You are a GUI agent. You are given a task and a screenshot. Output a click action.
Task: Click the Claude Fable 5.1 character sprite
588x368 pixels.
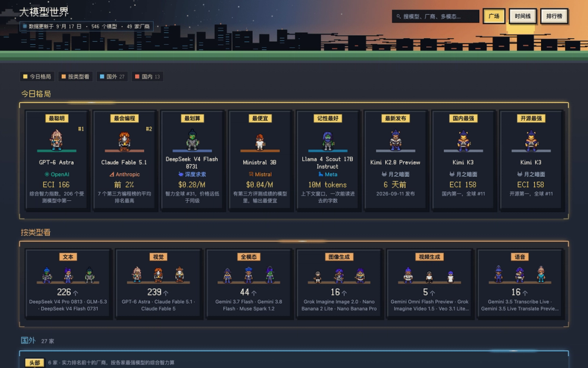point(124,141)
